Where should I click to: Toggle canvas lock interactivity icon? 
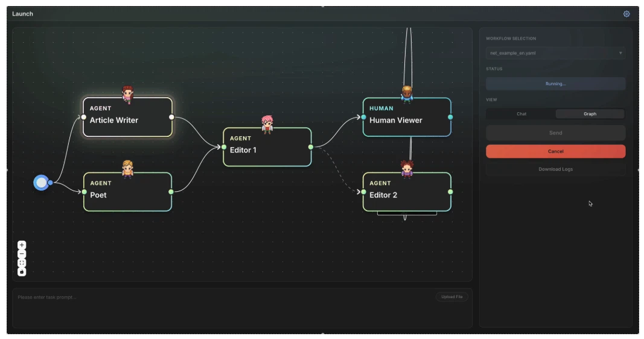pos(22,271)
